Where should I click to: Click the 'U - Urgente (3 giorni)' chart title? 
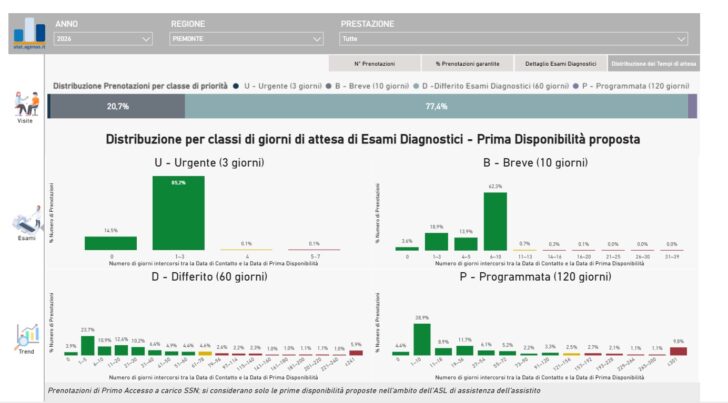pyautogui.click(x=209, y=163)
